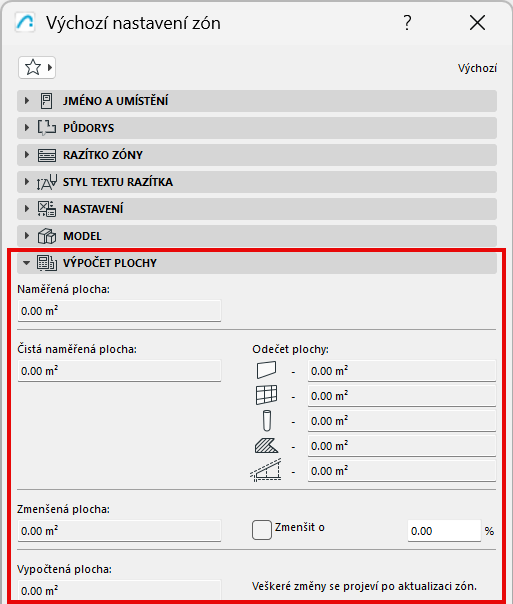Click the Naměřená plocha value field
Viewport: 513px width, 604px height.
pos(119,311)
